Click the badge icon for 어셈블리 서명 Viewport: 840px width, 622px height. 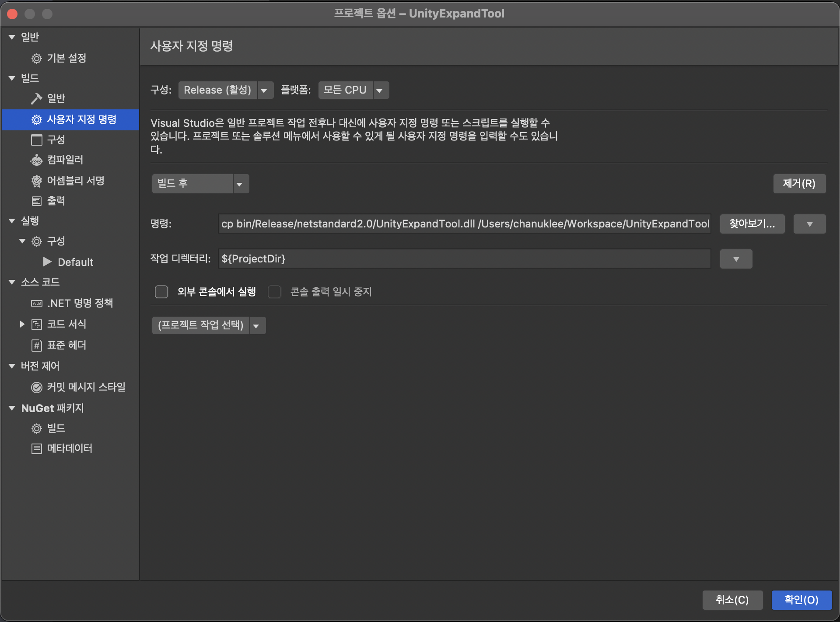pyautogui.click(x=36, y=181)
